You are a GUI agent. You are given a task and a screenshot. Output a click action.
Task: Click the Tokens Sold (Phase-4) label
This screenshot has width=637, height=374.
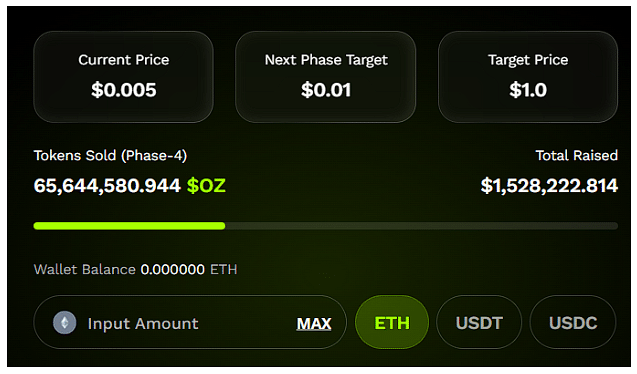[110, 156]
